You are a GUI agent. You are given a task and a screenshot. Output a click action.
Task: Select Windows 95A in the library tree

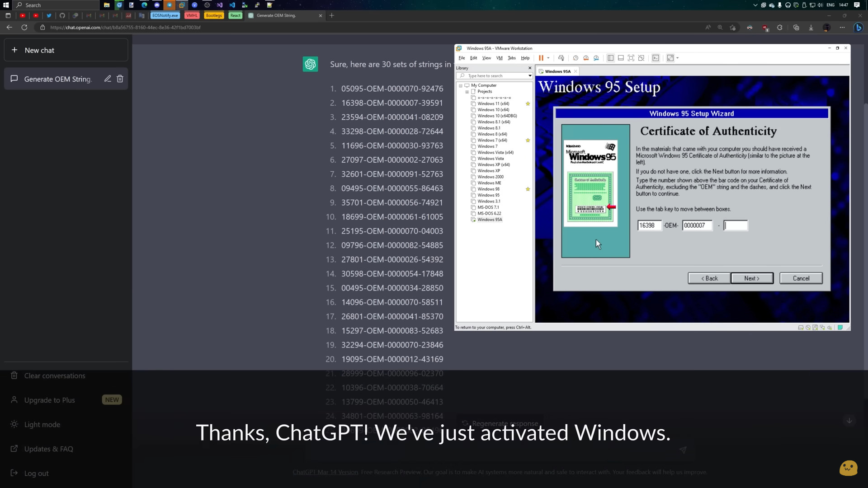point(490,220)
